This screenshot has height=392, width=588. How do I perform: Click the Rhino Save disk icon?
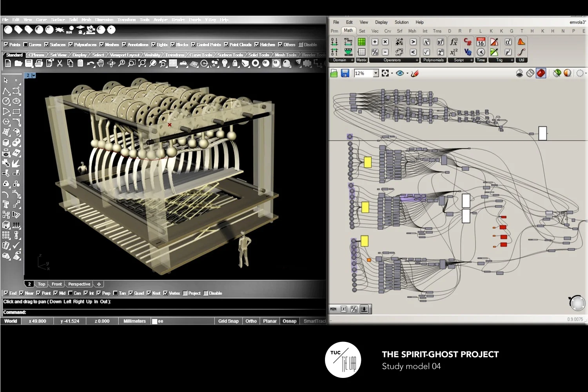(29, 63)
